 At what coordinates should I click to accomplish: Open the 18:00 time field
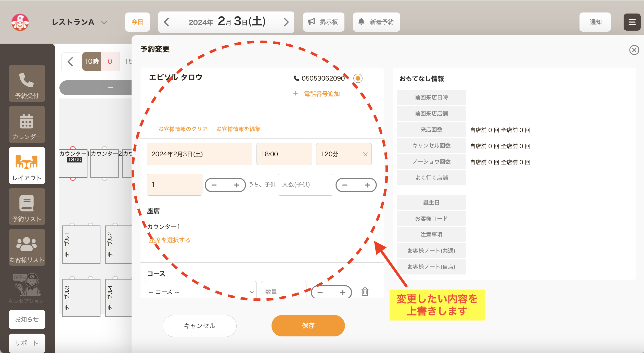tap(284, 154)
